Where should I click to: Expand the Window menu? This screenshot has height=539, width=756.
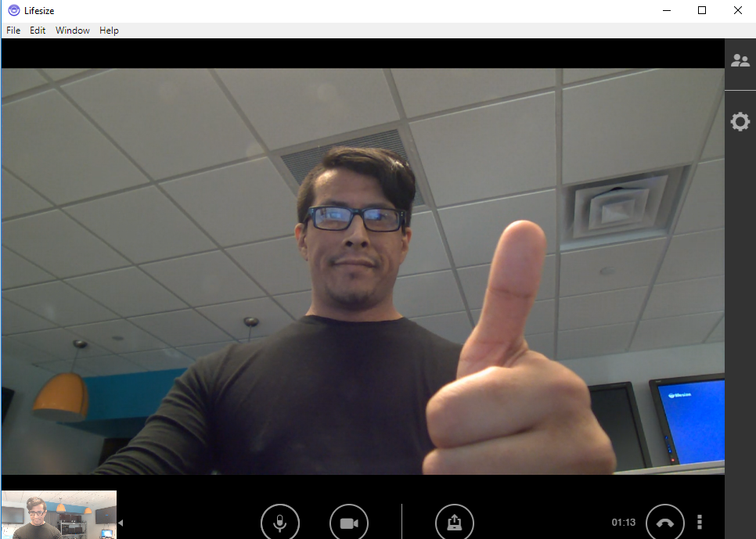(x=72, y=30)
